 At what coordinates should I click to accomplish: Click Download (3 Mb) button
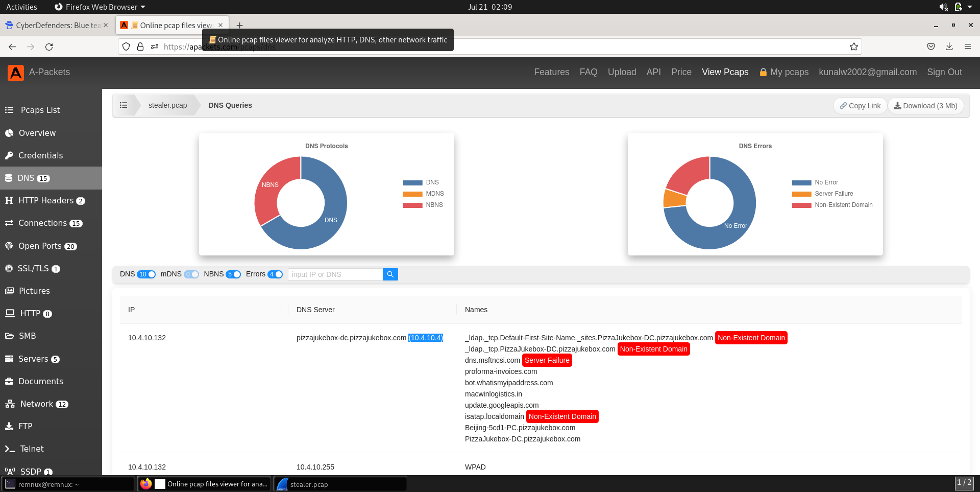pos(925,106)
